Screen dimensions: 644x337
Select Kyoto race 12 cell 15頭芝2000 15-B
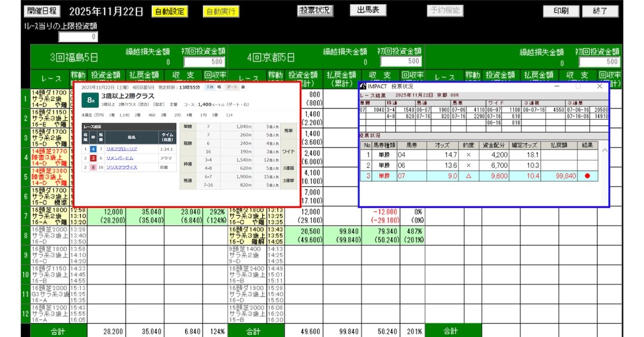tap(247, 314)
